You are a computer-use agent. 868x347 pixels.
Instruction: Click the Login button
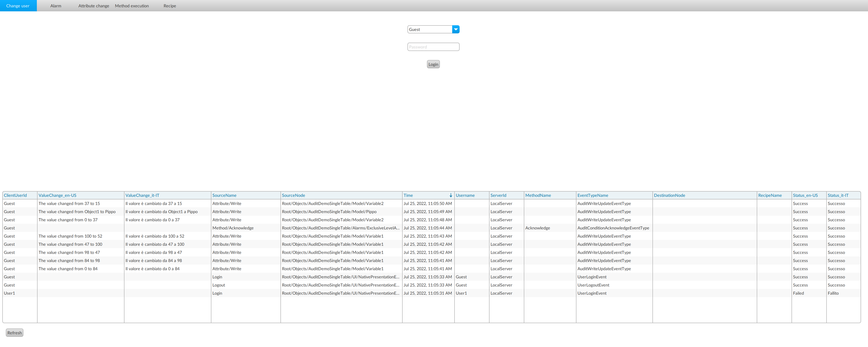[x=433, y=64]
